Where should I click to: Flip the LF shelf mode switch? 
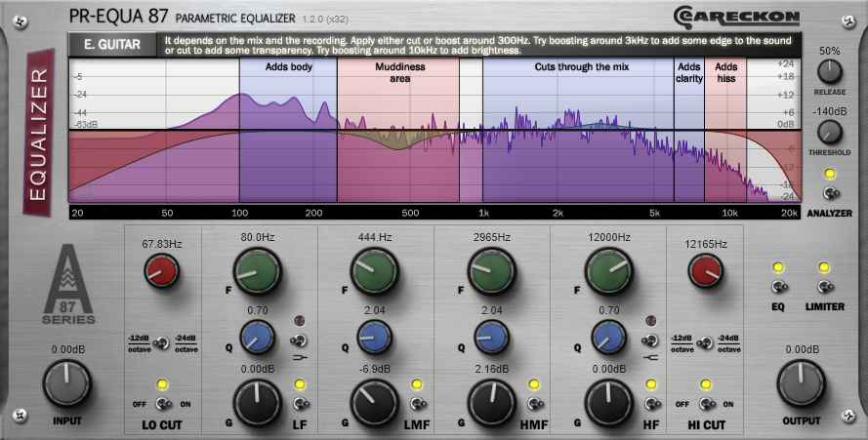click(x=300, y=340)
